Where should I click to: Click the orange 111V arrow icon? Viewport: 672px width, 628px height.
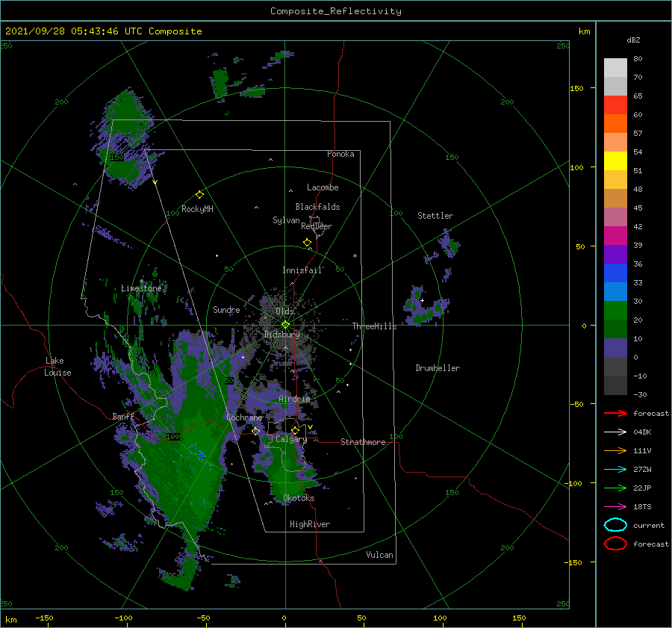tap(615, 450)
